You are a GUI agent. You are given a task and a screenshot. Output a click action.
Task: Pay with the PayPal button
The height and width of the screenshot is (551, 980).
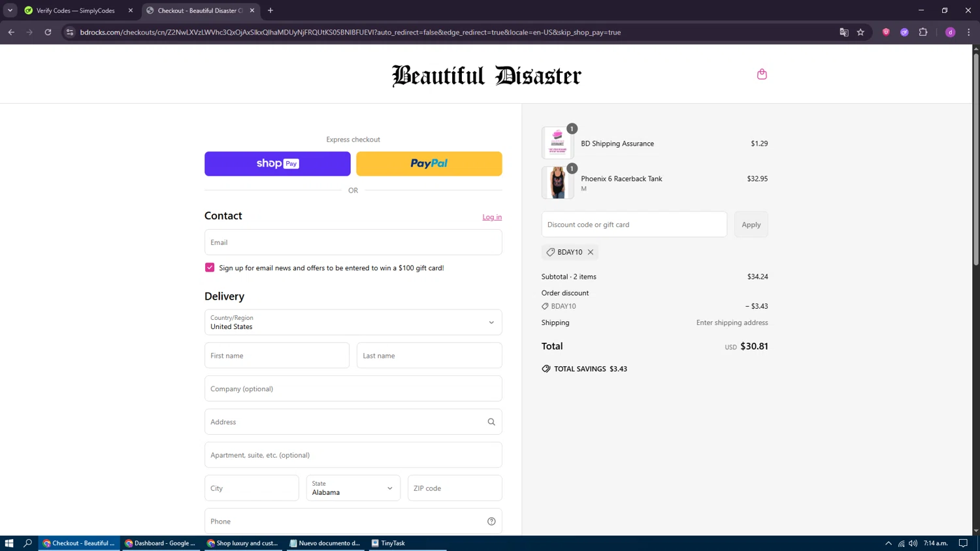coord(429,164)
